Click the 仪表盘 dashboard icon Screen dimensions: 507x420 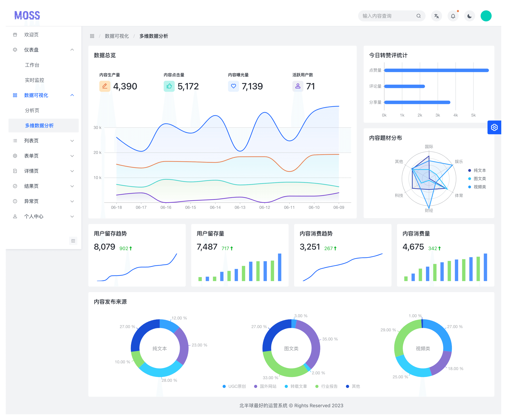click(15, 50)
